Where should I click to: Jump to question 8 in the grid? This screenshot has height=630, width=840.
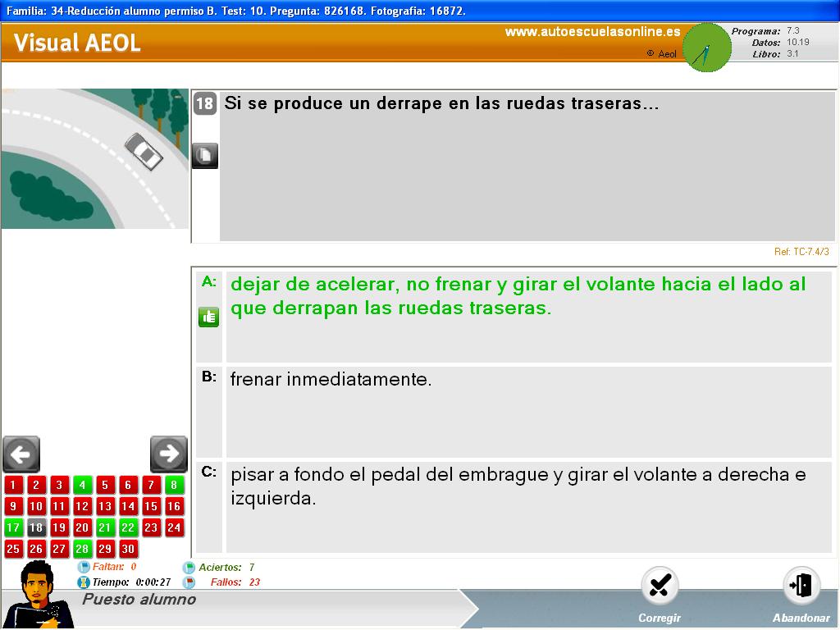point(174,485)
